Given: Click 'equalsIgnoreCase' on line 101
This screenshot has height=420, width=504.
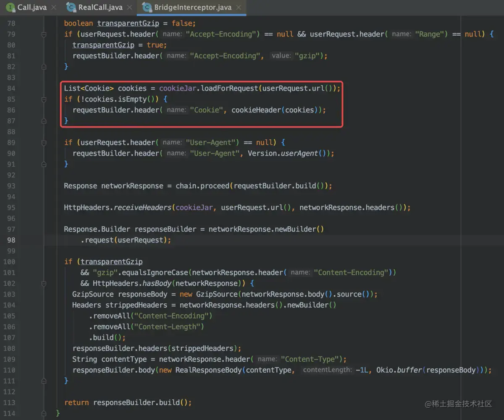Looking at the screenshot, I should [x=155, y=273].
